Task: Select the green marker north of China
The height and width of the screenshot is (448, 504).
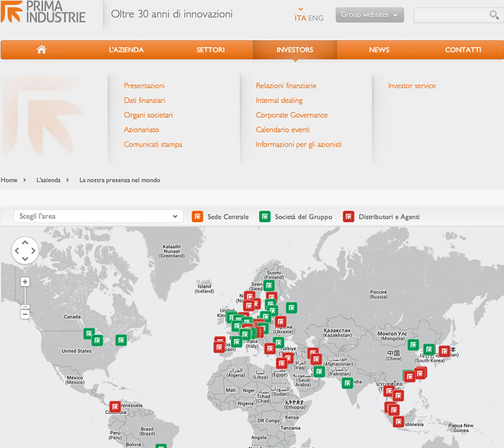Action: pyautogui.click(x=413, y=345)
